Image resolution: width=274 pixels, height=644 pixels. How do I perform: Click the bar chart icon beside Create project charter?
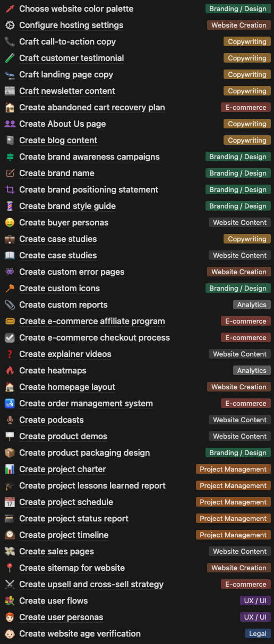(10, 469)
